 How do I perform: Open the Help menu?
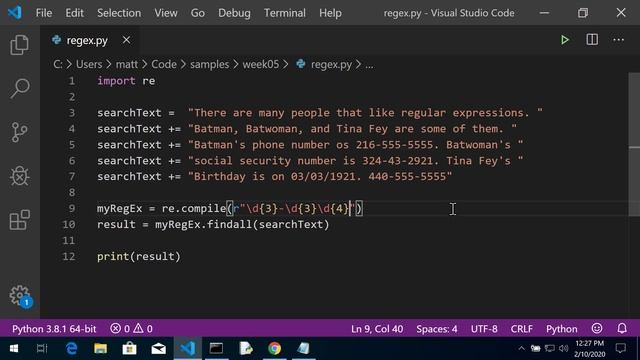pos(330,13)
